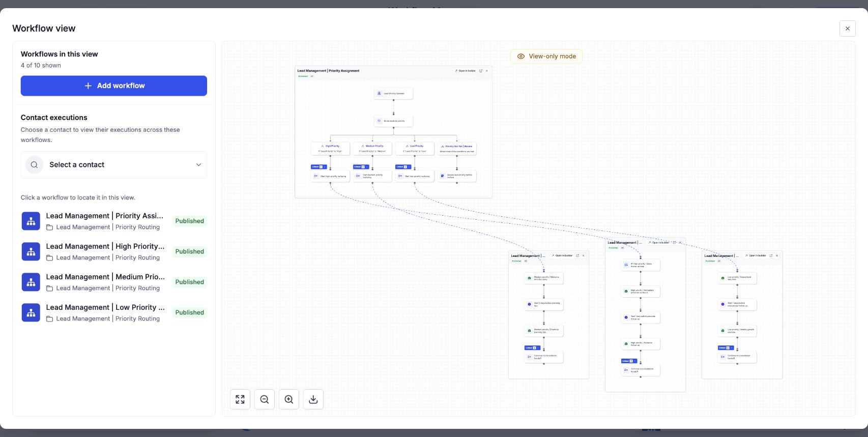Screen dimensions: 868x437
Task: Click Open in builder on Priority Assignment card
Action: (466, 71)
